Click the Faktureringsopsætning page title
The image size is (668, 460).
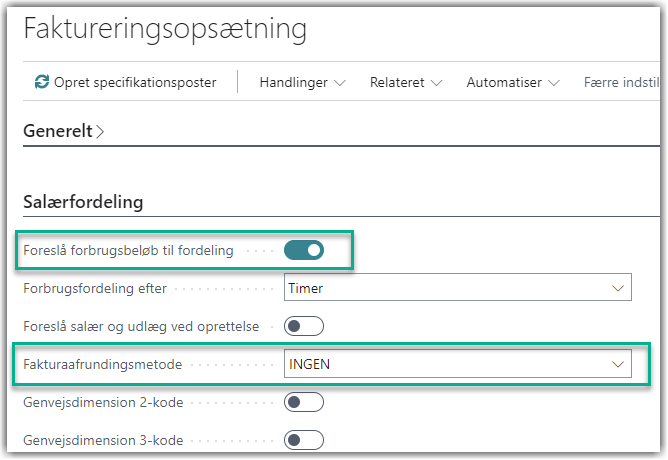point(164,29)
